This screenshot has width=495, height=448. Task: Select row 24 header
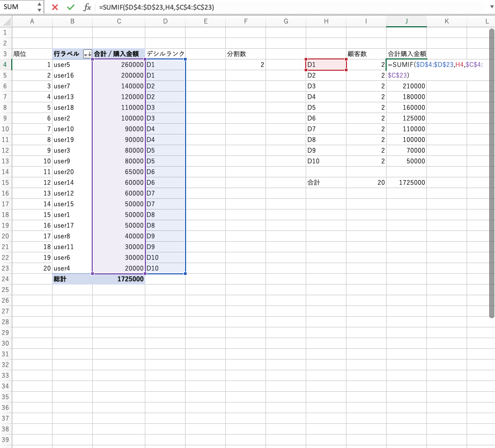[6, 279]
